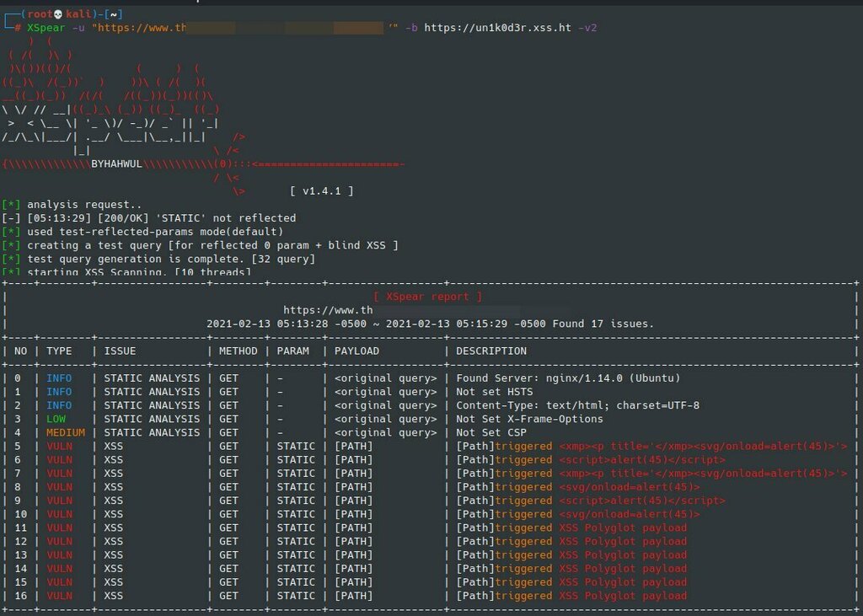
Task: Click the -u flag in the command
Action: (78, 28)
